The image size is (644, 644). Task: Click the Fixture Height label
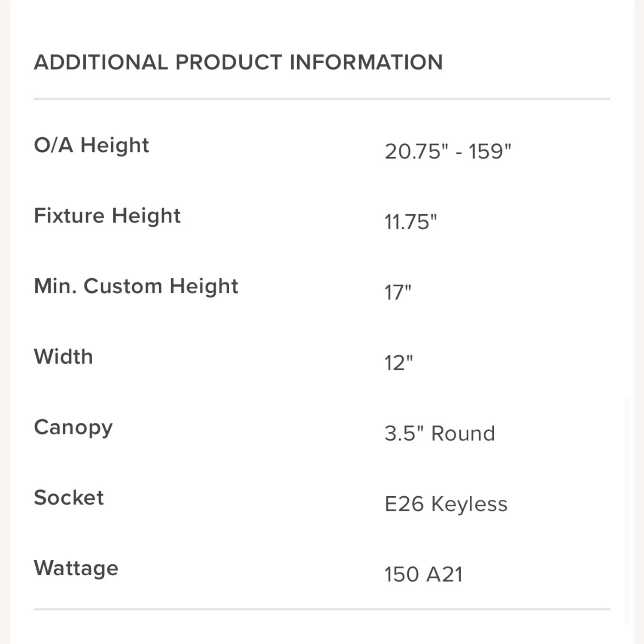click(107, 216)
